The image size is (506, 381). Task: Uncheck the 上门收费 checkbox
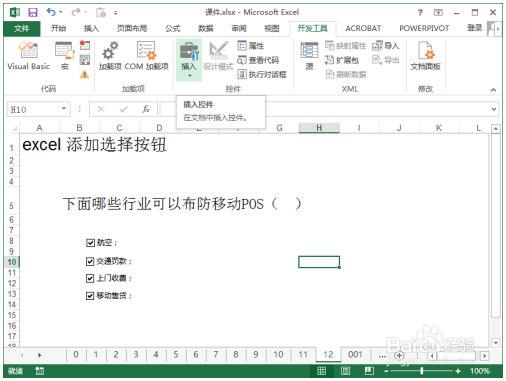[x=90, y=278]
